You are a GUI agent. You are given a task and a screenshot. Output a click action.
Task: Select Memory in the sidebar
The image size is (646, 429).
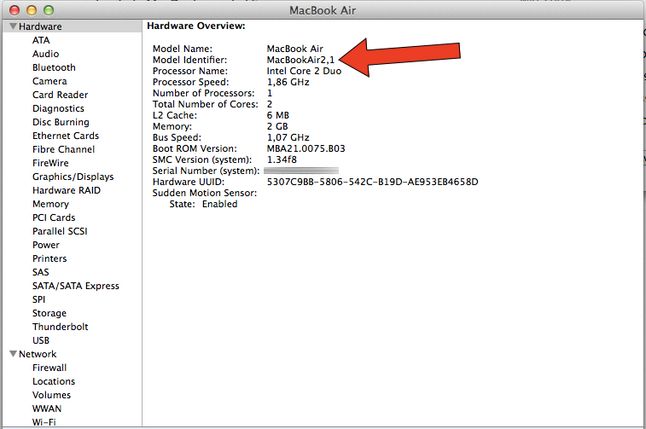pyautogui.click(x=50, y=204)
